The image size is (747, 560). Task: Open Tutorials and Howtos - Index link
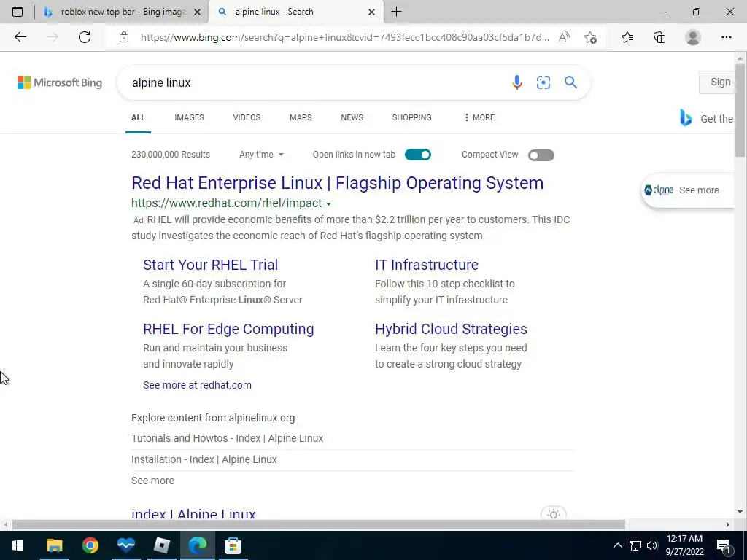[x=228, y=438]
